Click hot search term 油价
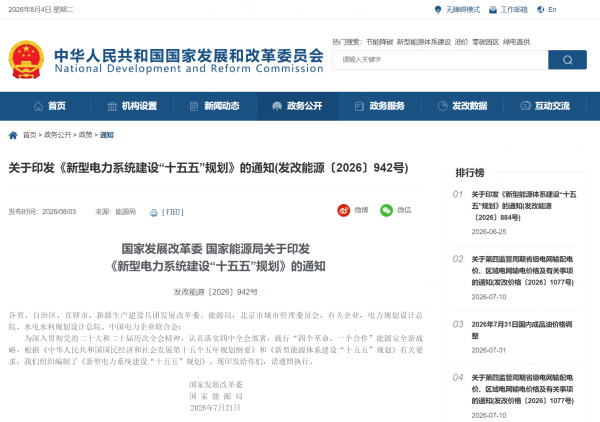Screen dimensions: 600x422 461,42
